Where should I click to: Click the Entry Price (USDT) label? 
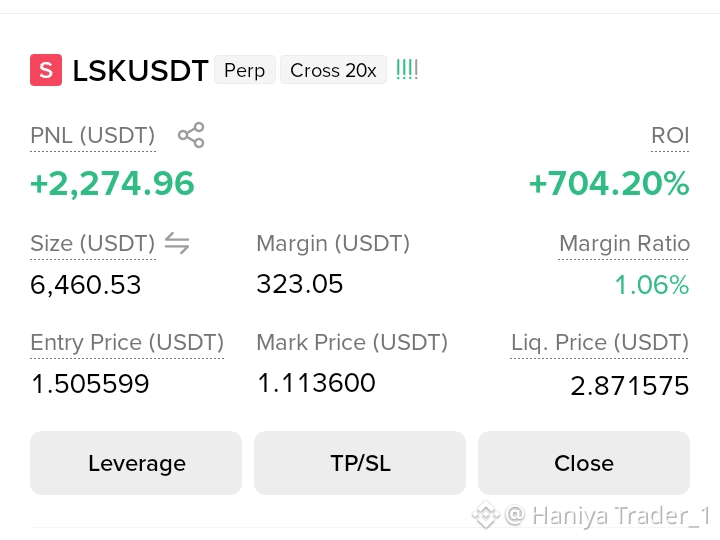tap(127, 343)
